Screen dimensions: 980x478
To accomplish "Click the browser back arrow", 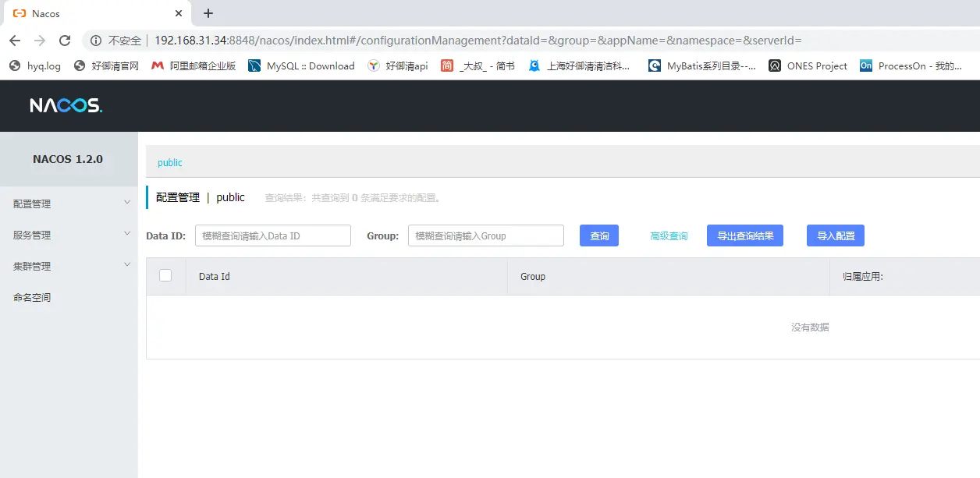I will pyautogui.click(x=15, y=41).
